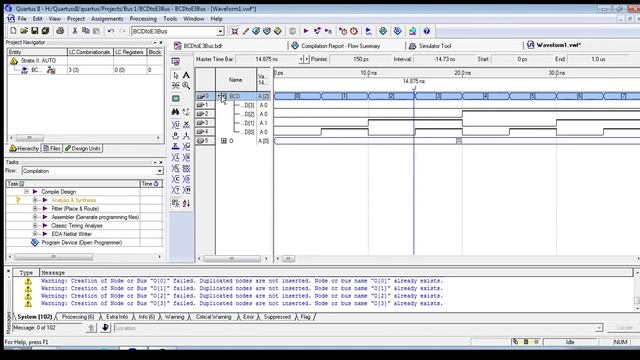
Task: Open the File menu
Action: coord(22,19)
